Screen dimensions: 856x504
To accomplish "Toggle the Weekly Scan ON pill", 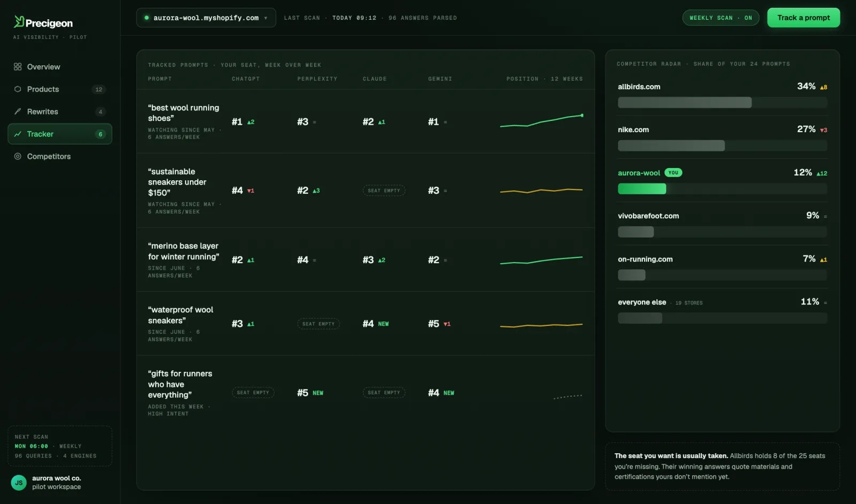I will click(721, 18).
